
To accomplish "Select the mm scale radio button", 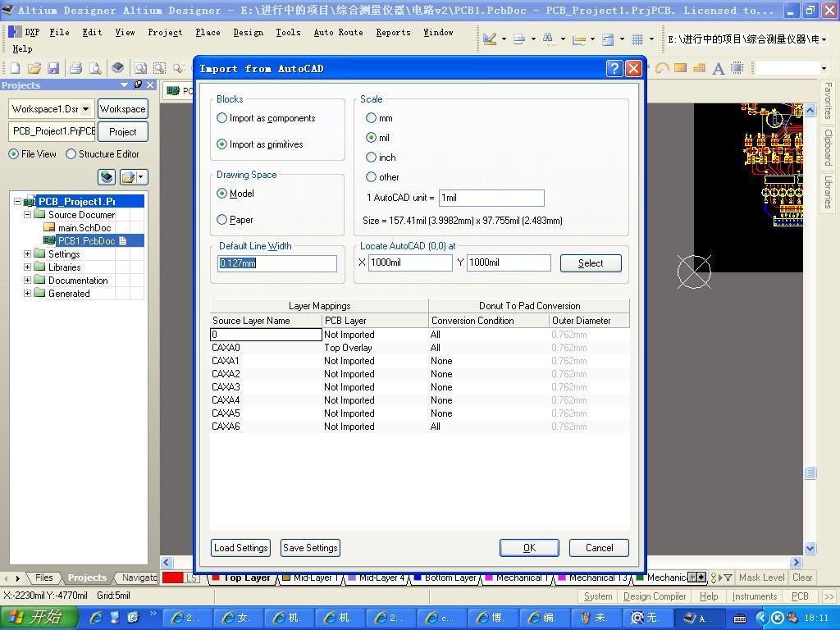I will 379,118.
